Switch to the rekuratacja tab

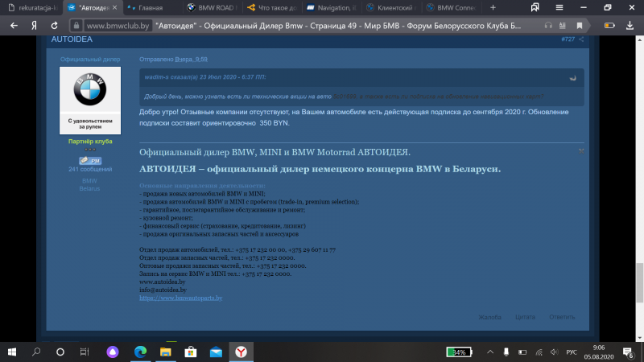[33, 7]
